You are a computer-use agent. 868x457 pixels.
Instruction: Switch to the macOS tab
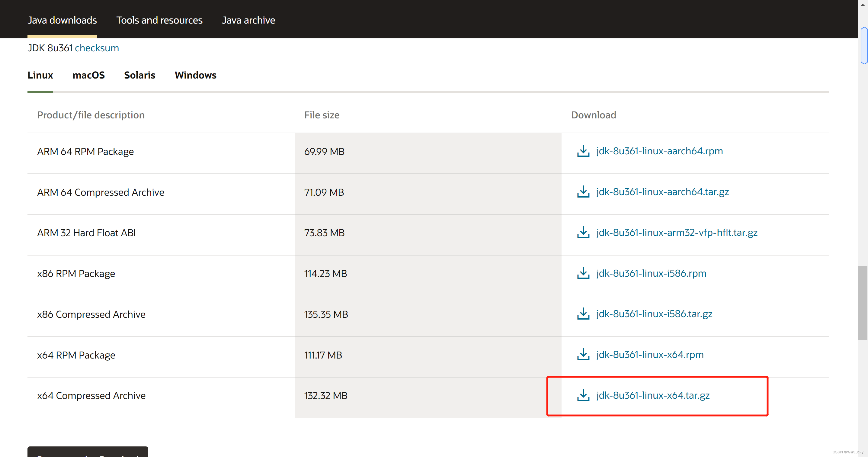tap(89, 75)
